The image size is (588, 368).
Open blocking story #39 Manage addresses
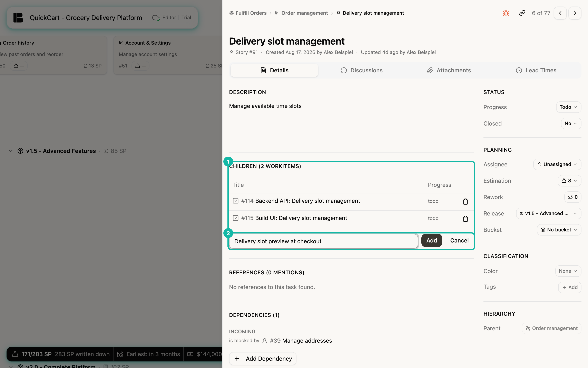coord(301,340)
